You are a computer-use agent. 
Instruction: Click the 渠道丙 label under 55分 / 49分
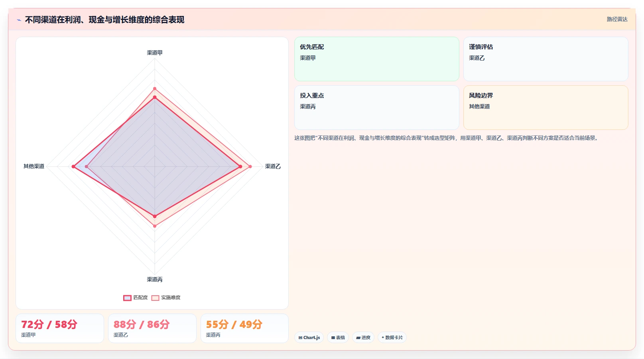[213, 335]
